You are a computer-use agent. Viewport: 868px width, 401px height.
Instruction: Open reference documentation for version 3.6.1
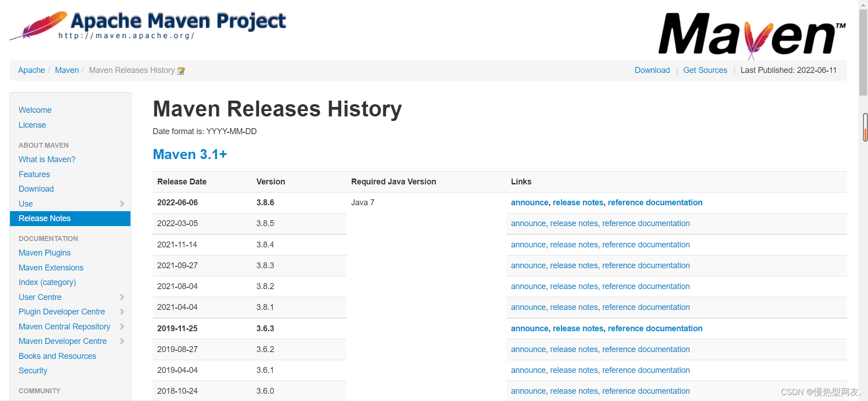[x=646, y=370]
